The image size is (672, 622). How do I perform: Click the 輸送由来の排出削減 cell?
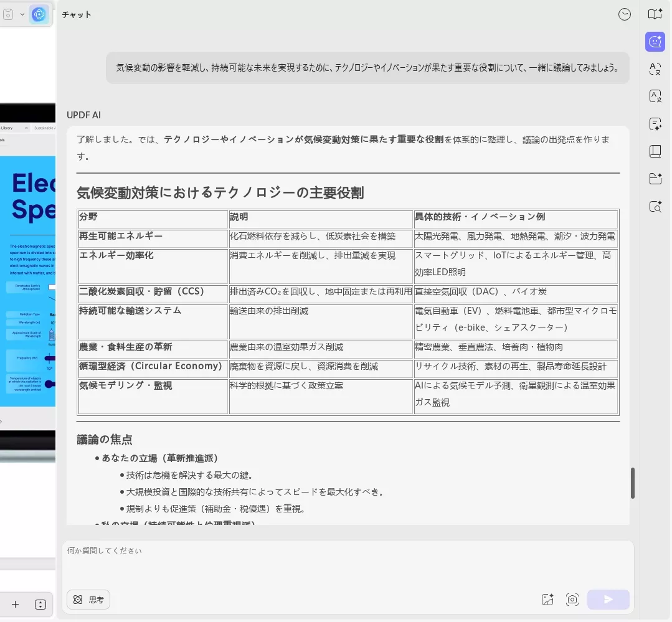click(x=321, y=321)
